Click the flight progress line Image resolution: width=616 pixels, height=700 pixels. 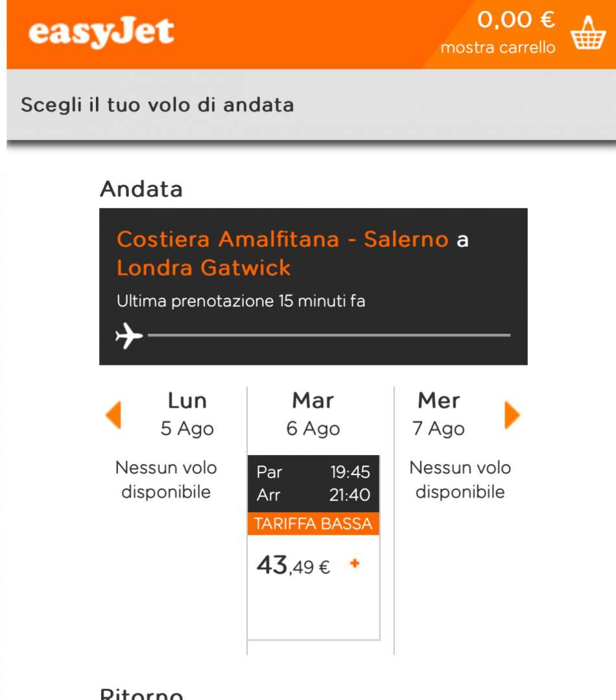tap(329, 335)
